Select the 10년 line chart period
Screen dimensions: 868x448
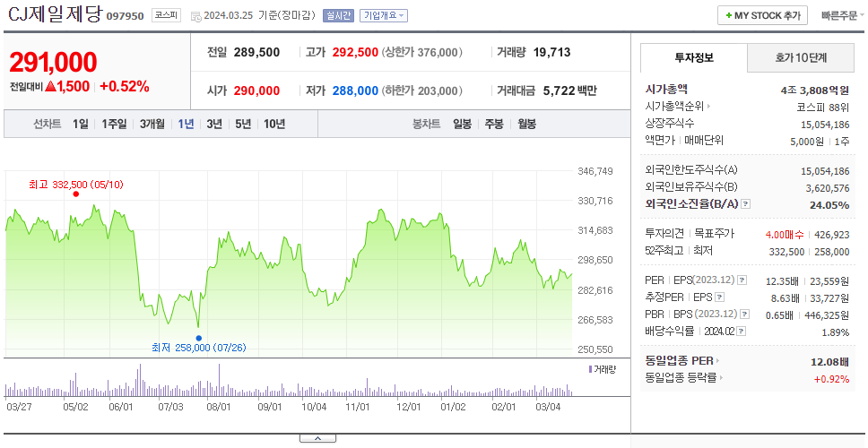point(274,124)
